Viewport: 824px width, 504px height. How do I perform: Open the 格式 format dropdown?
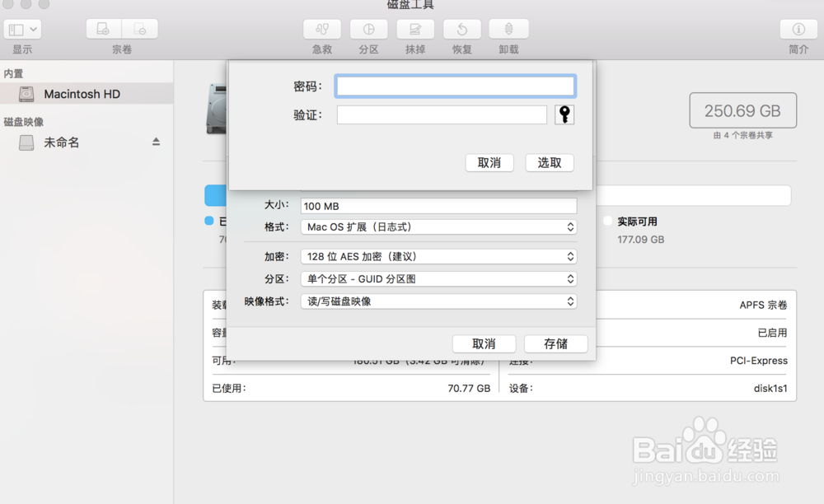(x=439, y=226)
